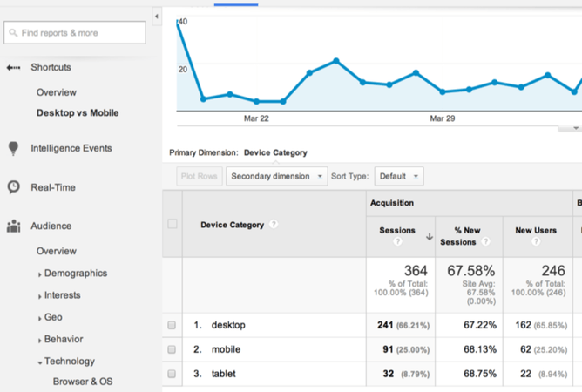This screenshot has height=392, width=582.
Task: Click the Intelligence Events lightbulb icon
Action: click(13, 149)
